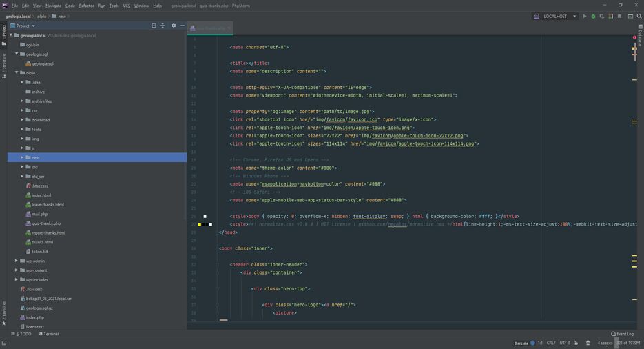644x349 pixels.
Task: Click the geologia.local breadcrumb
Action: [x=18, y=17]
